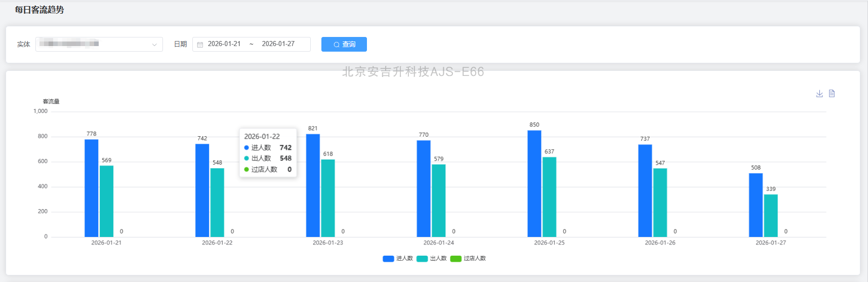Select the start date 2026-01-21 field
Image resolution: width=868 pixels, height=282 pixels.
tap(224, 44)
